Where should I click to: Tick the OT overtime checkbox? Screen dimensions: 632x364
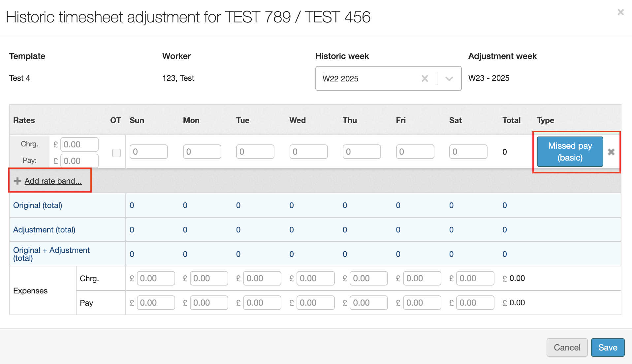pos(116,153)
